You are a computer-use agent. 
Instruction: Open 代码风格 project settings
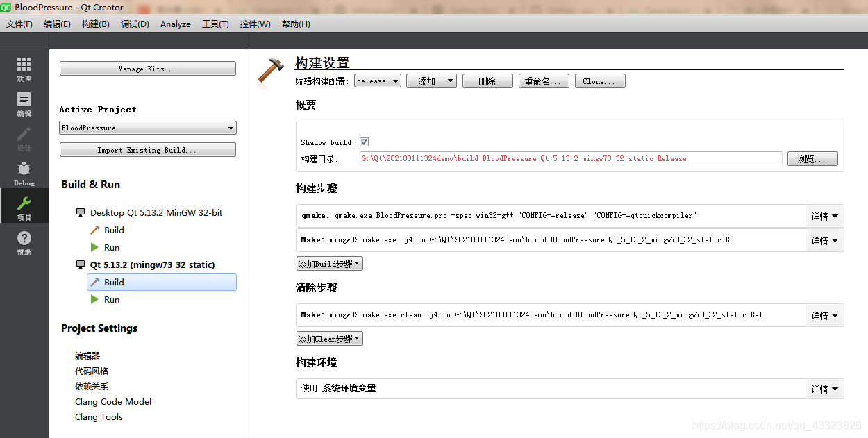[x=92, y=371]
